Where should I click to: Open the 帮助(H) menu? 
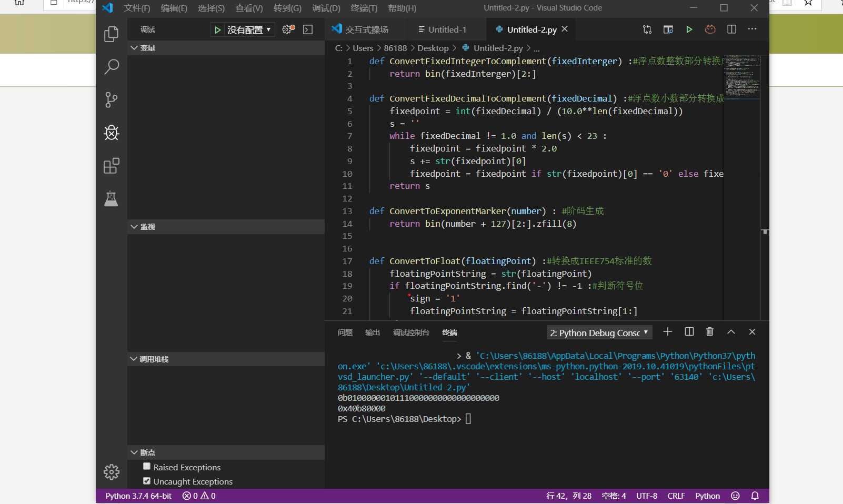click(x=402, y=8)
